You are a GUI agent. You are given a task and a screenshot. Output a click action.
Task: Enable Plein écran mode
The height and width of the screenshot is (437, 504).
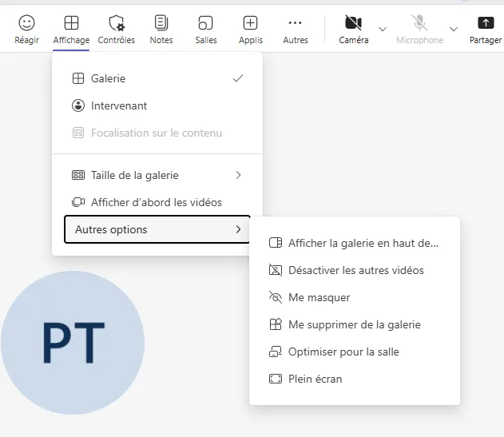click(x=355, y=379)
